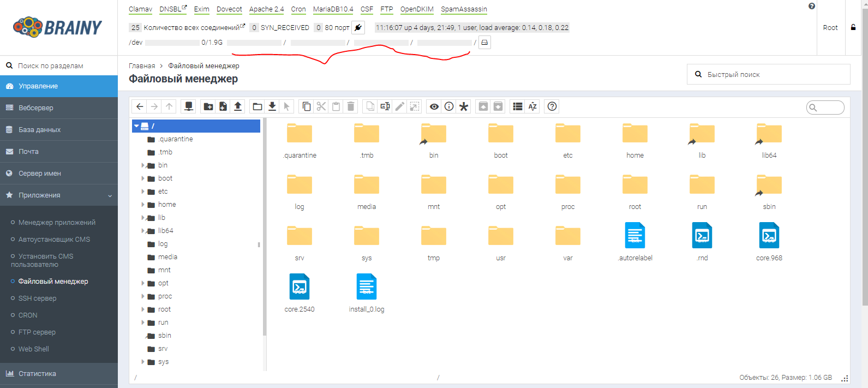Open the file manager Help icon
This screenshot has width=868, height=388.
tap(552, 106)
